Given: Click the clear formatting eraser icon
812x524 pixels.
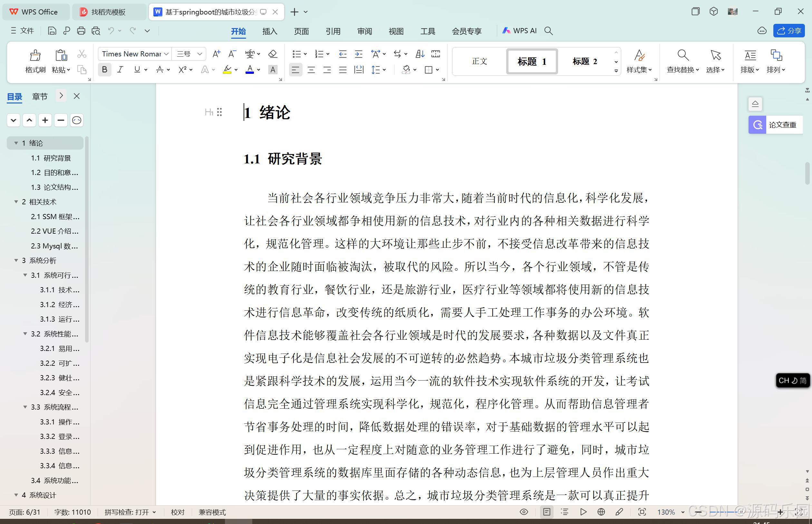Looking at the screenshot, I should coord(273,54).
